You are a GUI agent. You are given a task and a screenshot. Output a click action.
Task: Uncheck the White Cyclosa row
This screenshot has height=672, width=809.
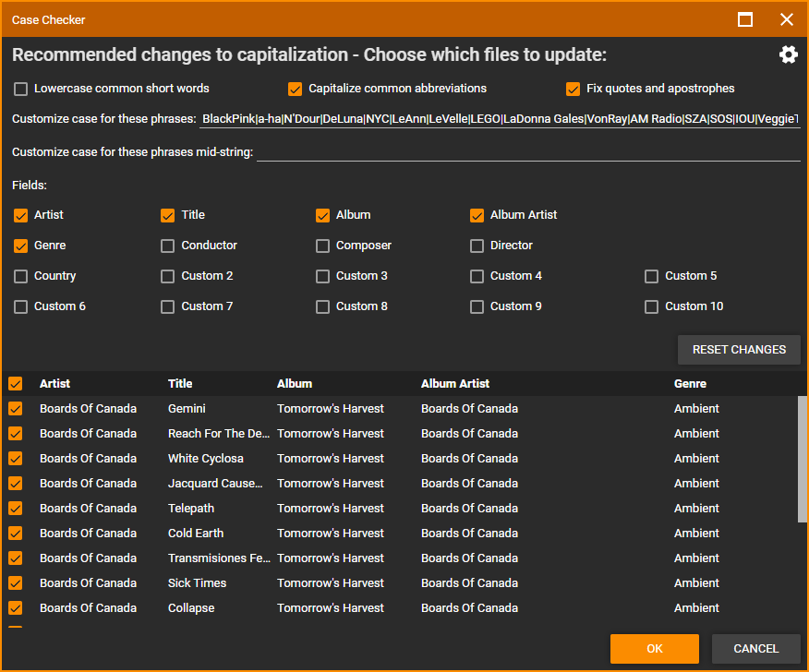(16, 459)
